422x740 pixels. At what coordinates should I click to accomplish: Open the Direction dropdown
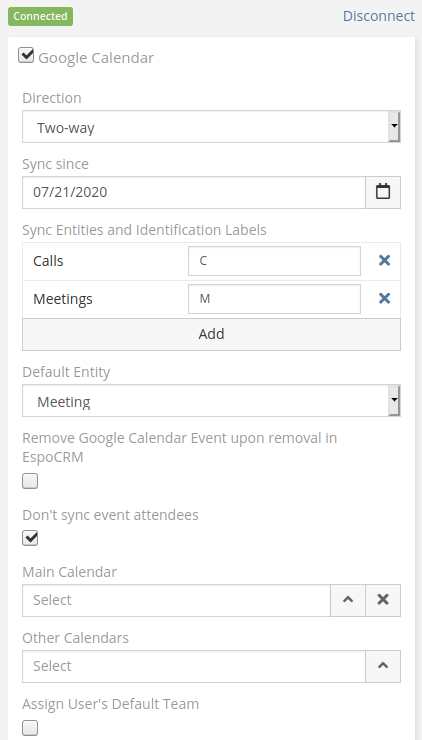click(211, 126)
